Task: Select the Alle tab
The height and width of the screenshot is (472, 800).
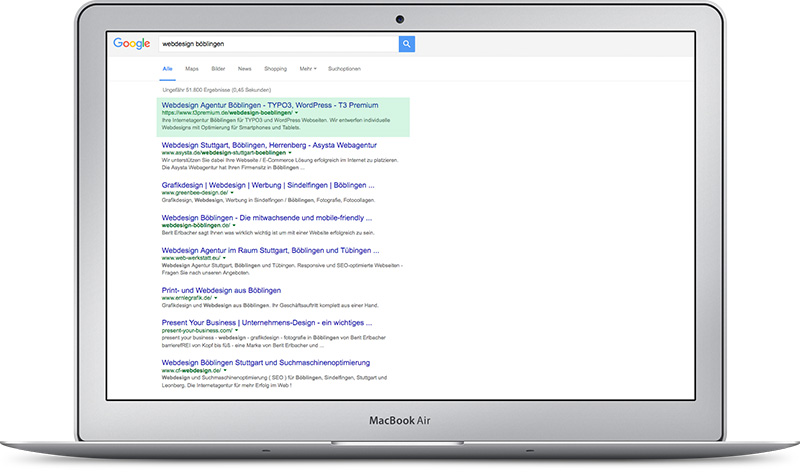Action: point(167,69)
